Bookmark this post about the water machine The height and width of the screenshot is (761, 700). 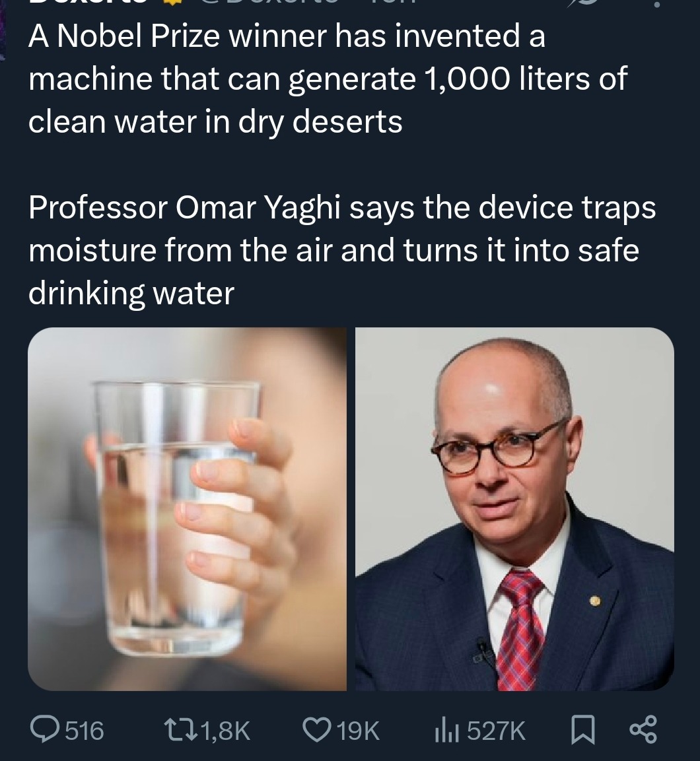tap(584, 729)
